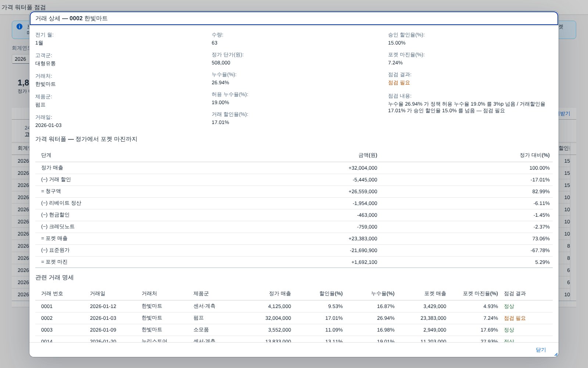Click the (−) 리베이트 정산 waterfall row

pyautogui.click(x=294, y=203)
